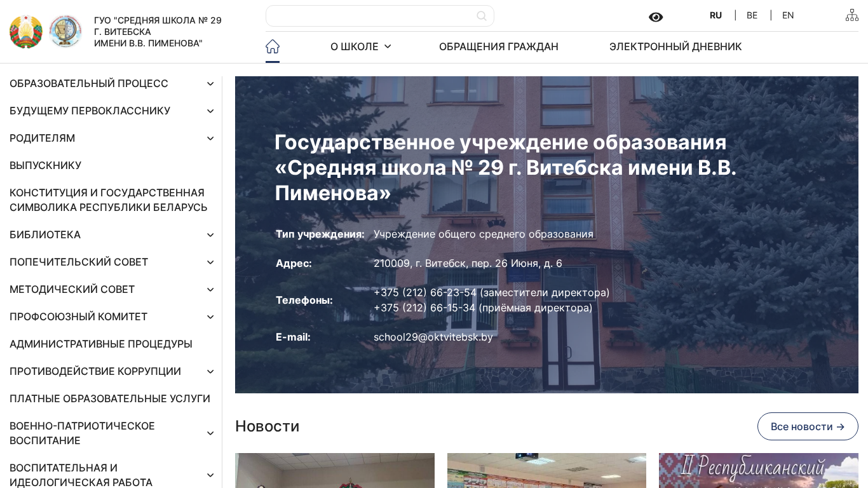Open ОБРАЩЕНИЯ ГРАЖДАН menu item

pos(498,46)
